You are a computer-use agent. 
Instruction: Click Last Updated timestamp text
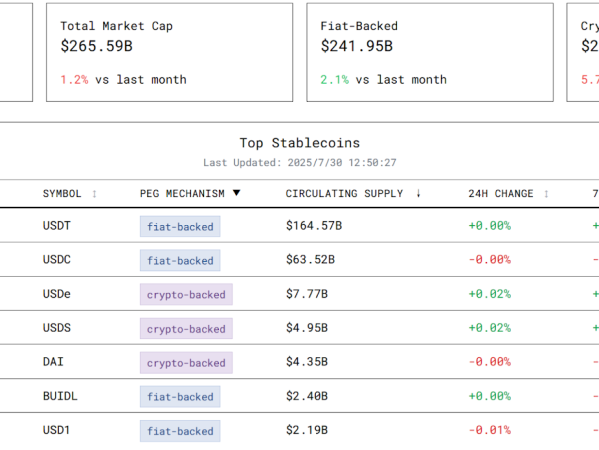coord(300,163)
